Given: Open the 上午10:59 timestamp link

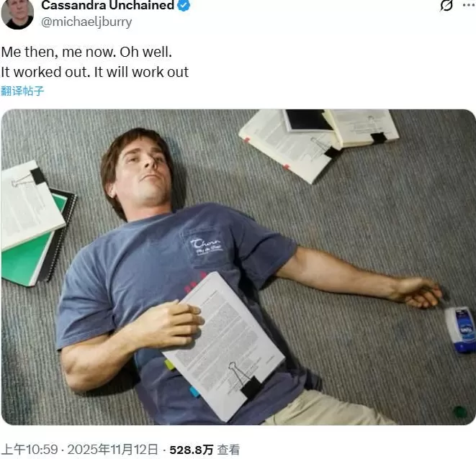Looking at the screenshot, I should tap(30, 450).
